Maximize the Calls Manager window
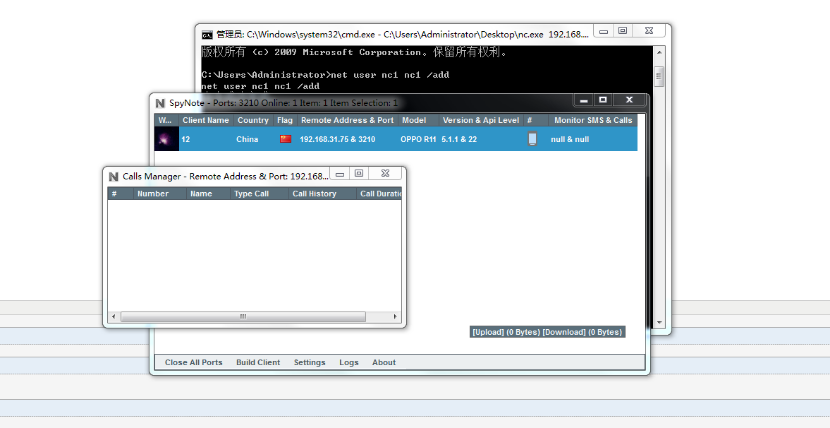Screen dimensions: 830x428 359,174
